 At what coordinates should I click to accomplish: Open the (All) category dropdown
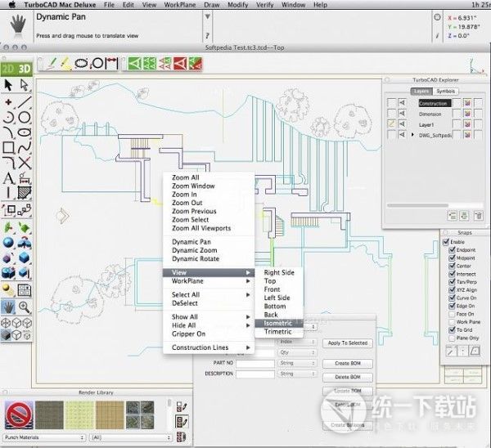131,437
